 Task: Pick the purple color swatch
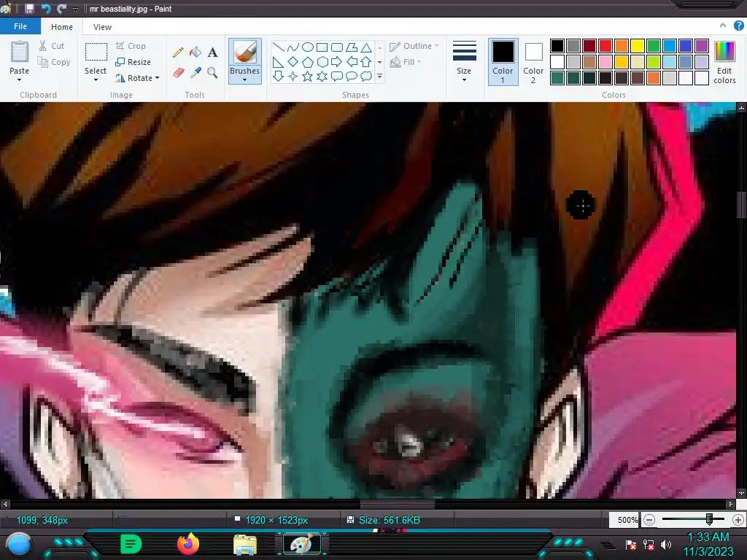pos(701,46)
